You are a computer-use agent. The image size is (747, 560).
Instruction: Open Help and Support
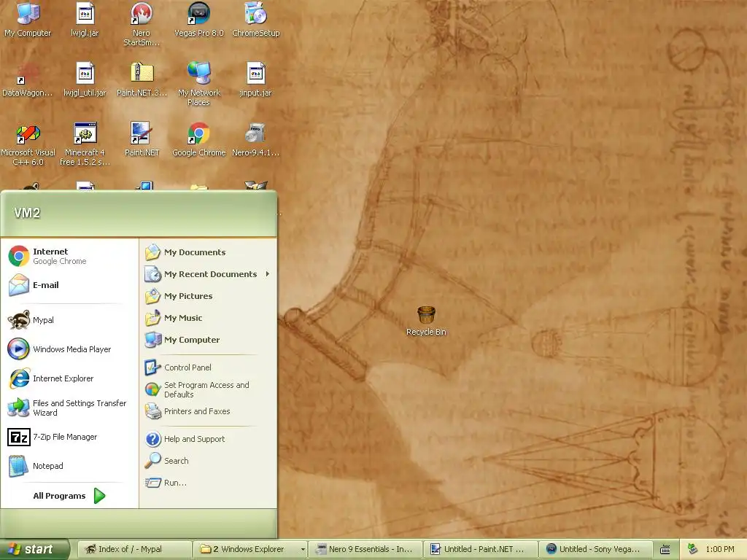tap(208, 439)
